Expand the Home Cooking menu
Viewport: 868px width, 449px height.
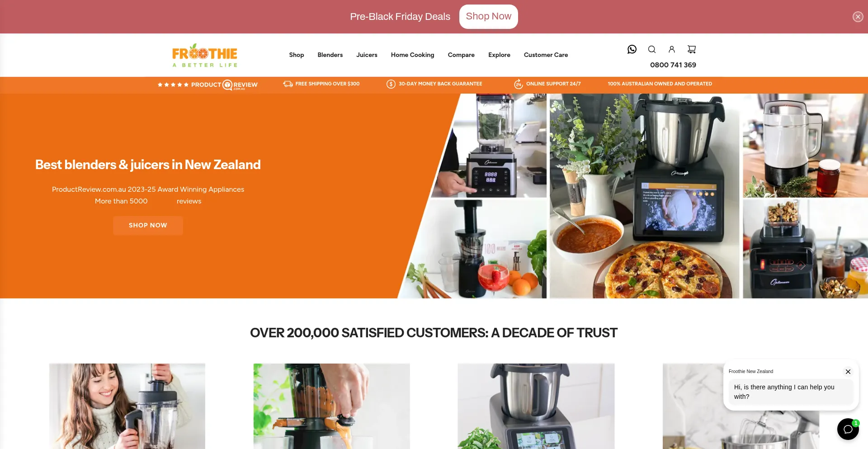click(x=412, y=55)
